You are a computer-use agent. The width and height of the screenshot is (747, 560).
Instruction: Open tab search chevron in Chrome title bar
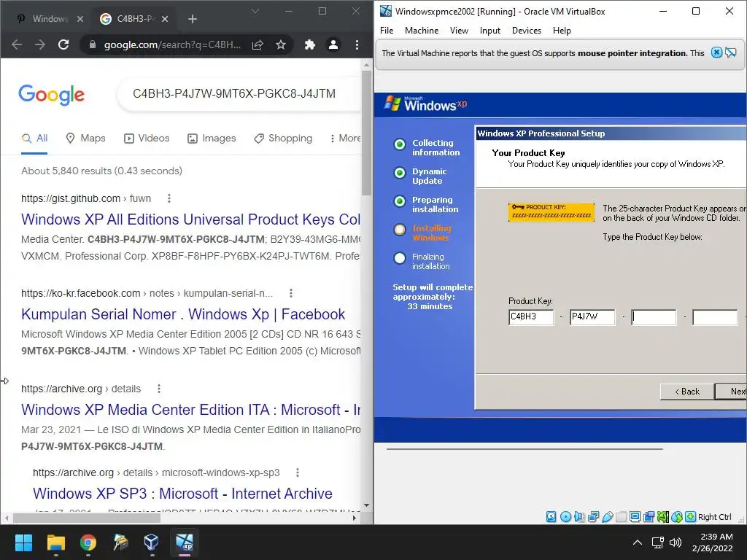[255, 11]
